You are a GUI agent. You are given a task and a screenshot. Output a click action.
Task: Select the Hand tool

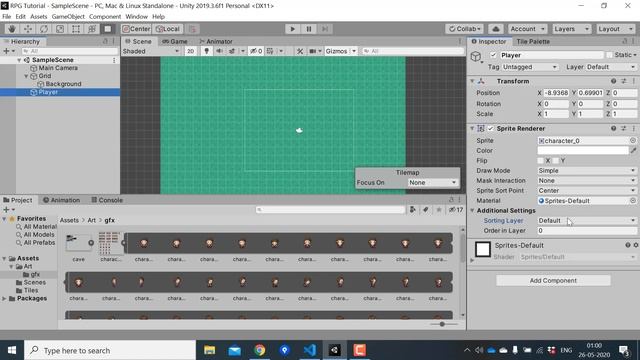11,29
